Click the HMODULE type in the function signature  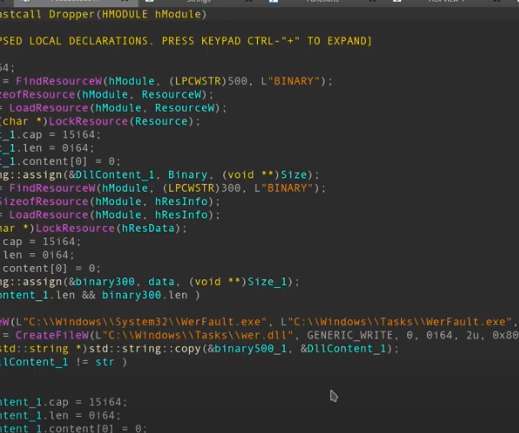coord(125,14)
